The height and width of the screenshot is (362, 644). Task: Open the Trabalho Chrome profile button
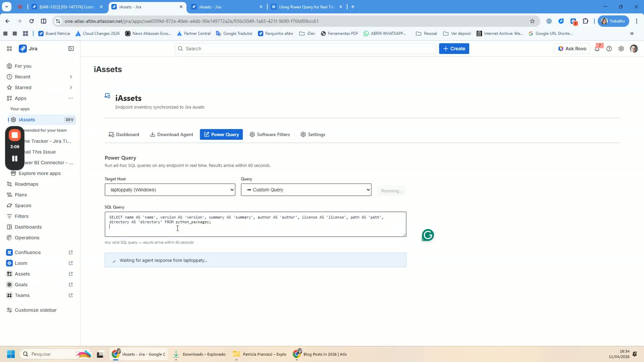(x=613, y=21)
